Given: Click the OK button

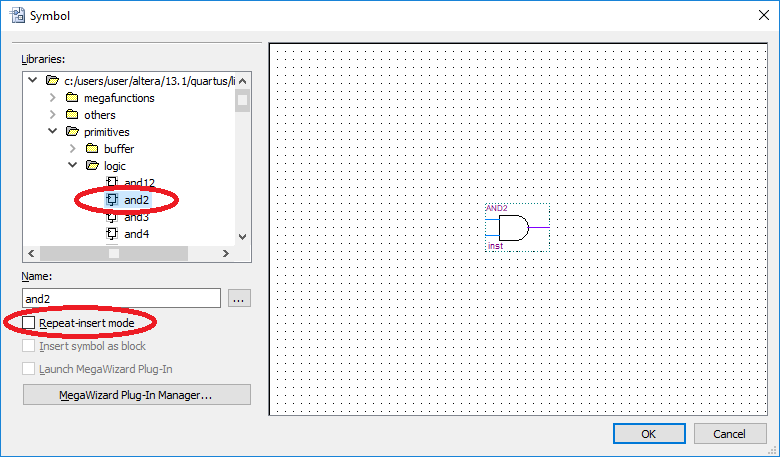Looking at the screenshot, I should (649, 434).
